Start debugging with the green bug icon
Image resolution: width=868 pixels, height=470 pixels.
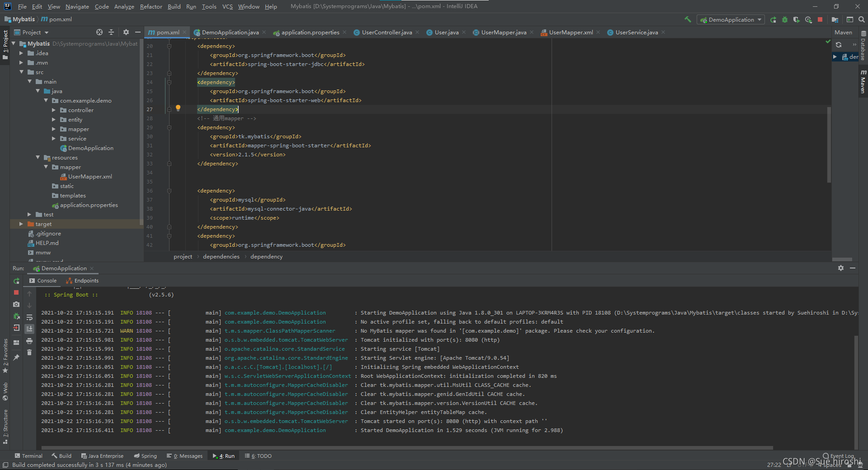[785, 19]
